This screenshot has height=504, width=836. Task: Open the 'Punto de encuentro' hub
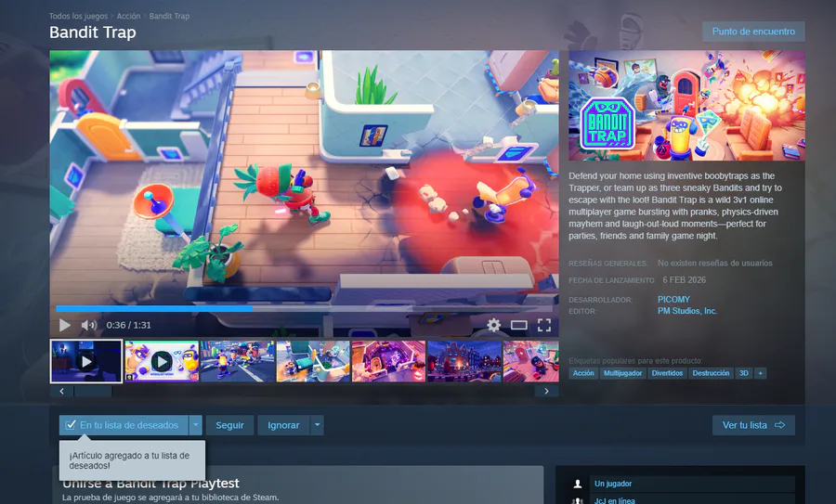(753, 32)
